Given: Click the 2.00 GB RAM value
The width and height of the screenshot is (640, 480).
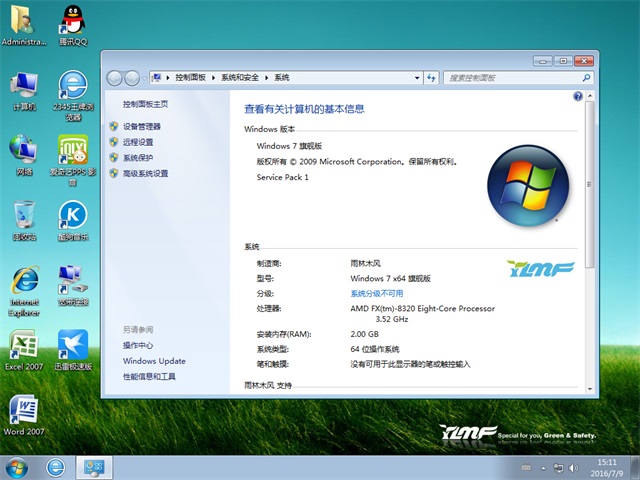Looking at the screenshot, I should [x=364, y=334].
